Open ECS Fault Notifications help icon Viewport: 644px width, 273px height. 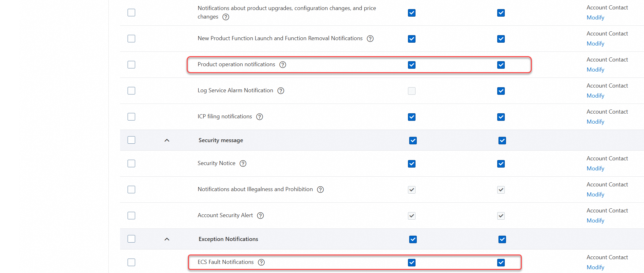[261, 262]
